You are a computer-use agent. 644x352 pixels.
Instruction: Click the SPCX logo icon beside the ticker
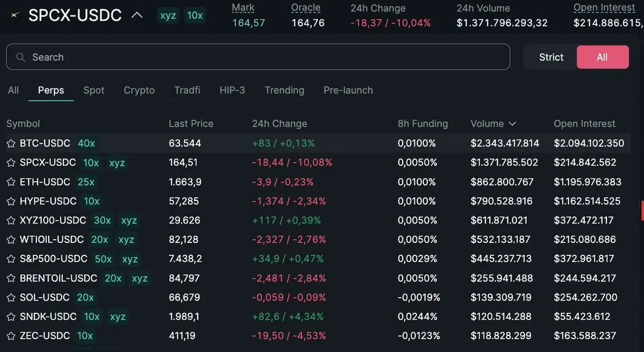point(15,15)
